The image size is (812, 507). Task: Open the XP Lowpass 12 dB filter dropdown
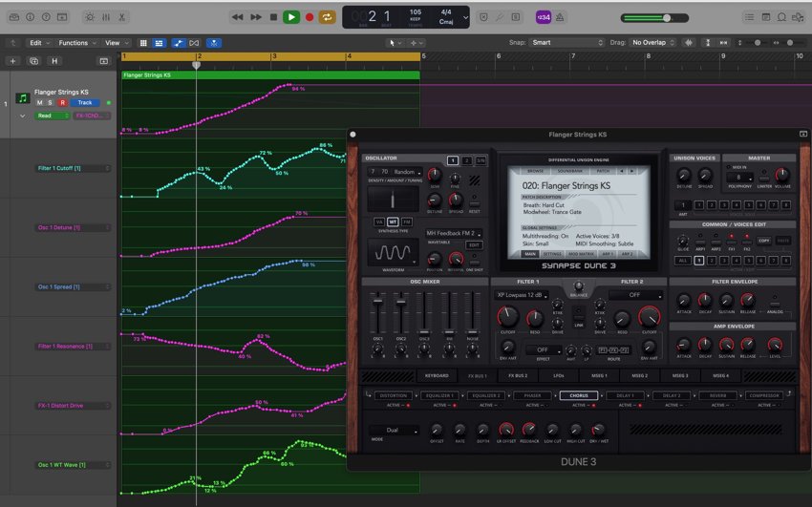(522, 295)
